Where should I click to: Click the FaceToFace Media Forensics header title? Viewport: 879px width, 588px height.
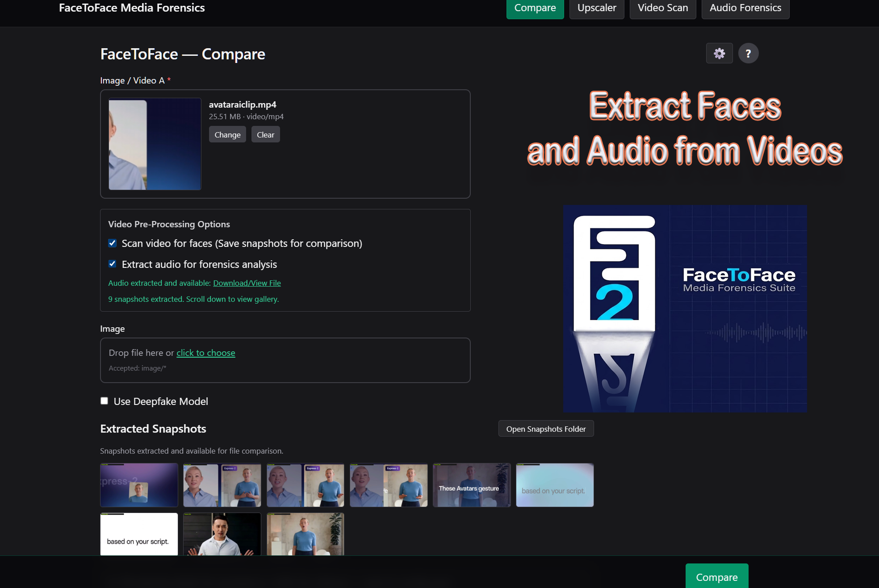pos(132,8)
